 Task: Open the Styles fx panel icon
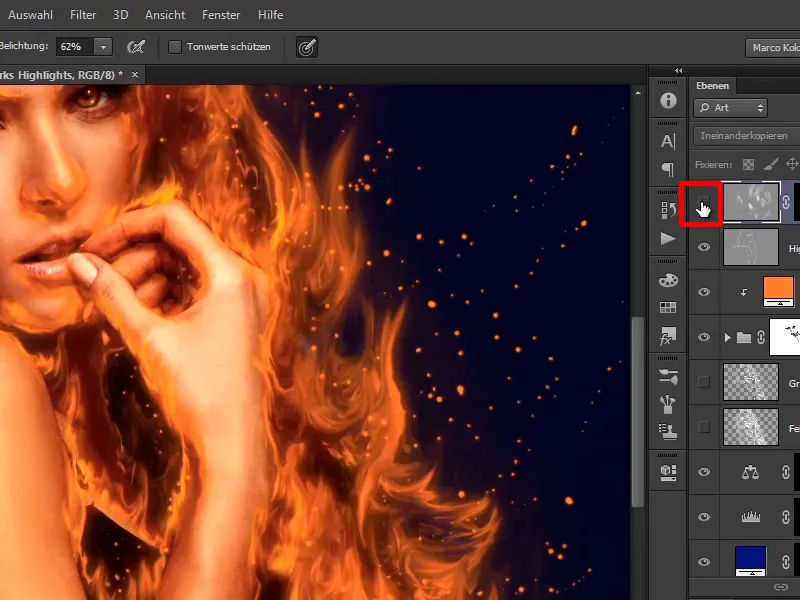coord(668,336)
